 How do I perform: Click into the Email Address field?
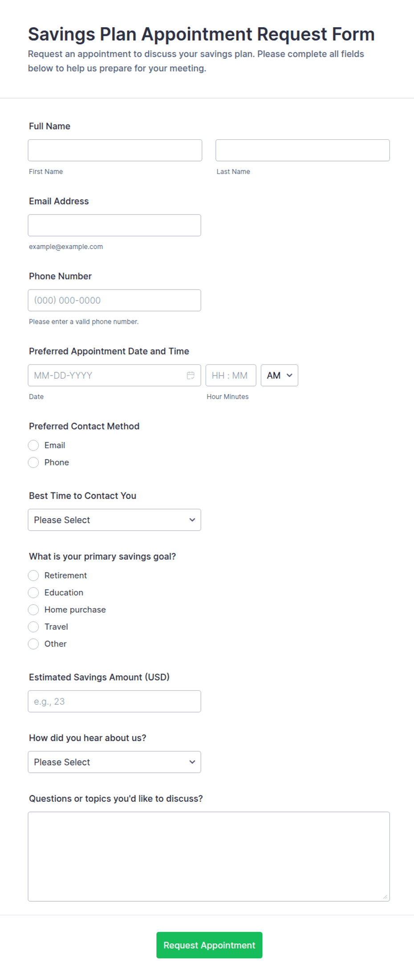click(114, 225)
